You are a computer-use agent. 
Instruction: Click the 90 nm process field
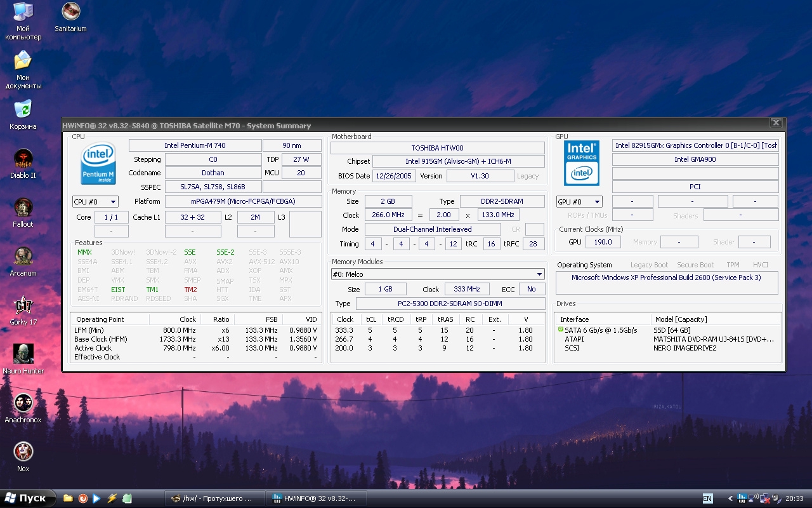(292, 145)
